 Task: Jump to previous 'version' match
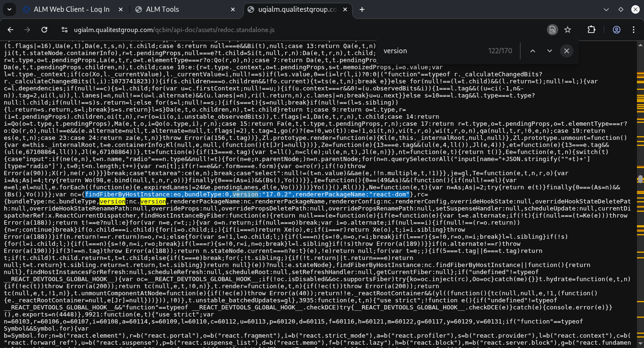click(x=533, y=51)
